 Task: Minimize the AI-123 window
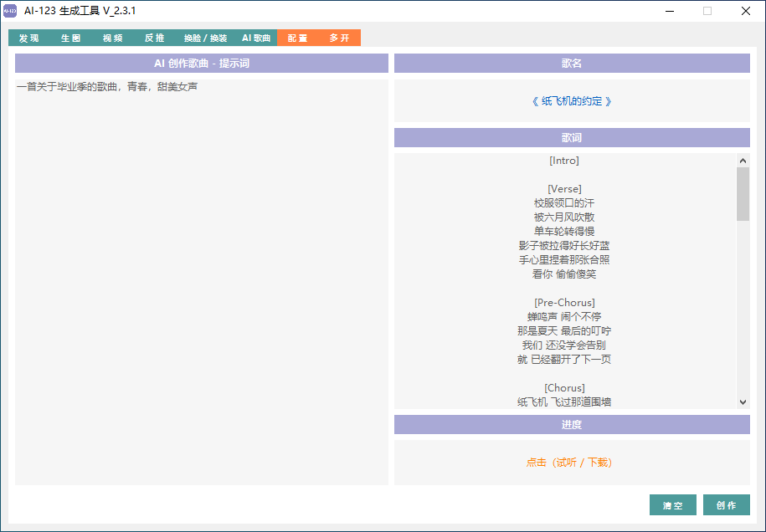coord(670,11)
